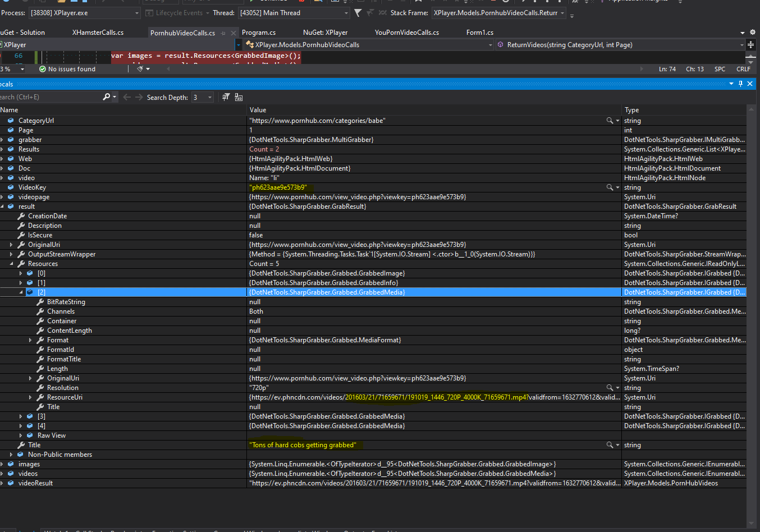Click the forward arrow in Locals search bar
The height and width of the screenshot is (532, 760).
click(x=138, y=97)
